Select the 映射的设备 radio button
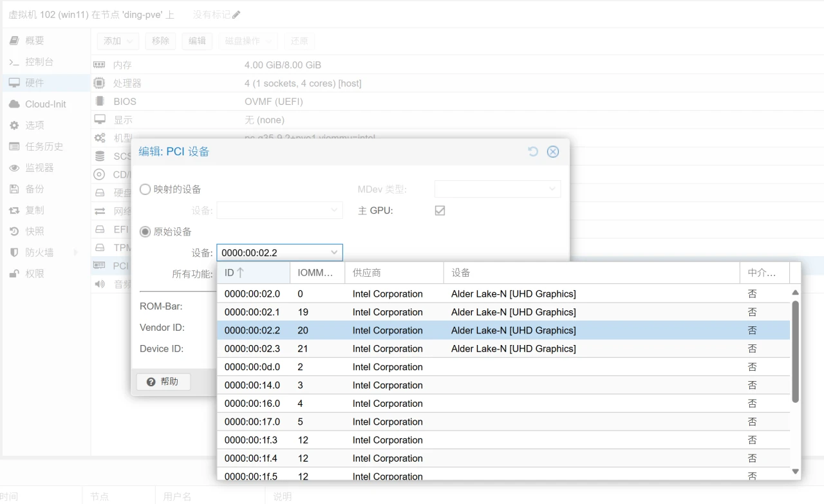Viewport: 824px width, 504px height. pyautogui.click(x=145, y=189)
